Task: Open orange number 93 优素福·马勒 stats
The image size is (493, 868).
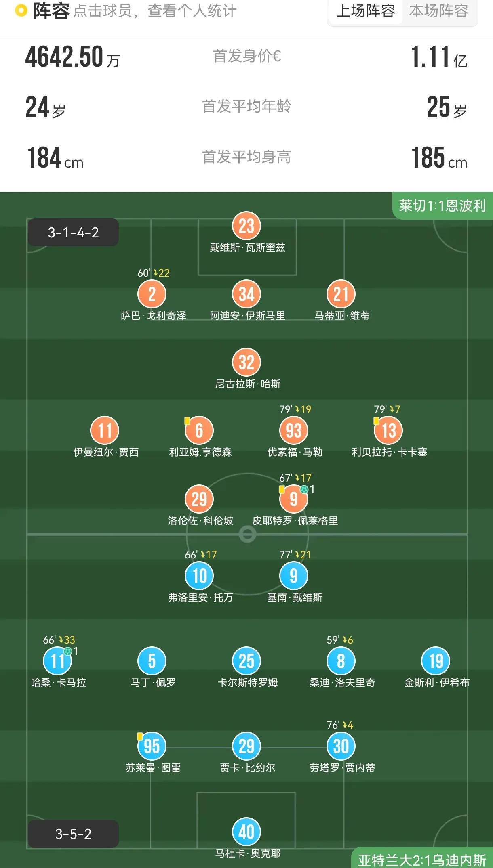Action: click(x=294, y=430)
